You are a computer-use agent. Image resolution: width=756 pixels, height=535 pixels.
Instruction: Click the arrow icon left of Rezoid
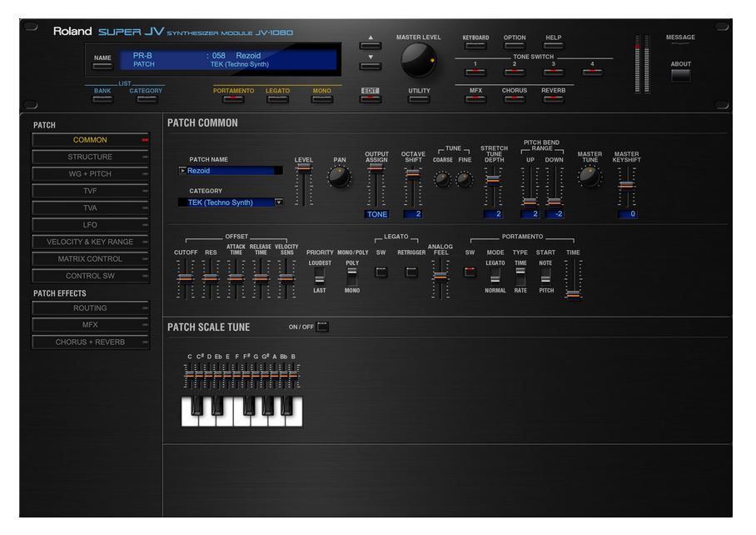click(182, 170)
